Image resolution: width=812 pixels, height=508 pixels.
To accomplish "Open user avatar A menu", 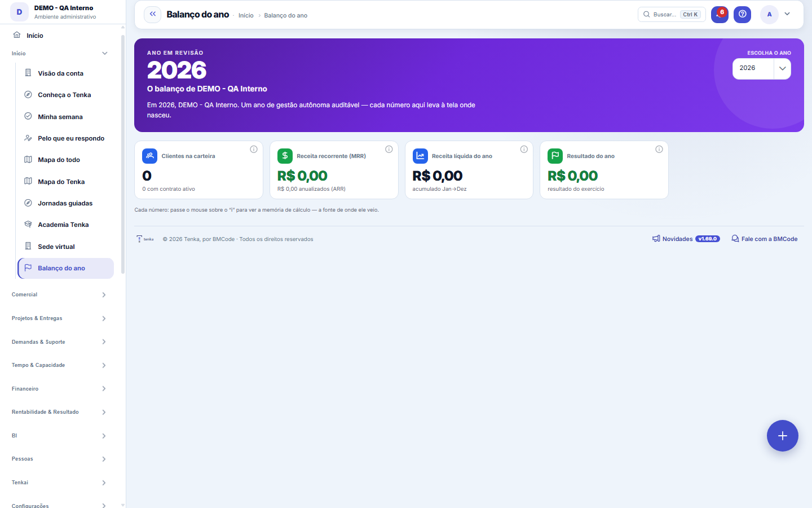I will pyautogui.click(x=769, y=14).
